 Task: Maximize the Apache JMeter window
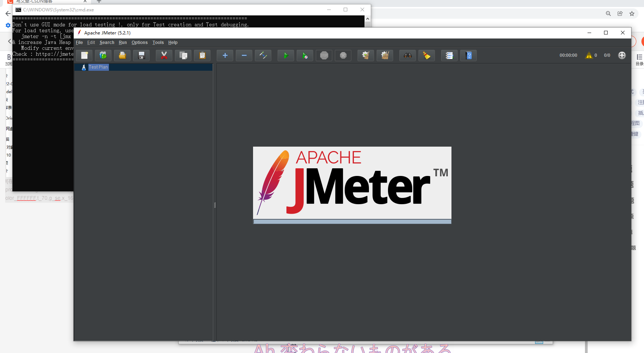606,33
